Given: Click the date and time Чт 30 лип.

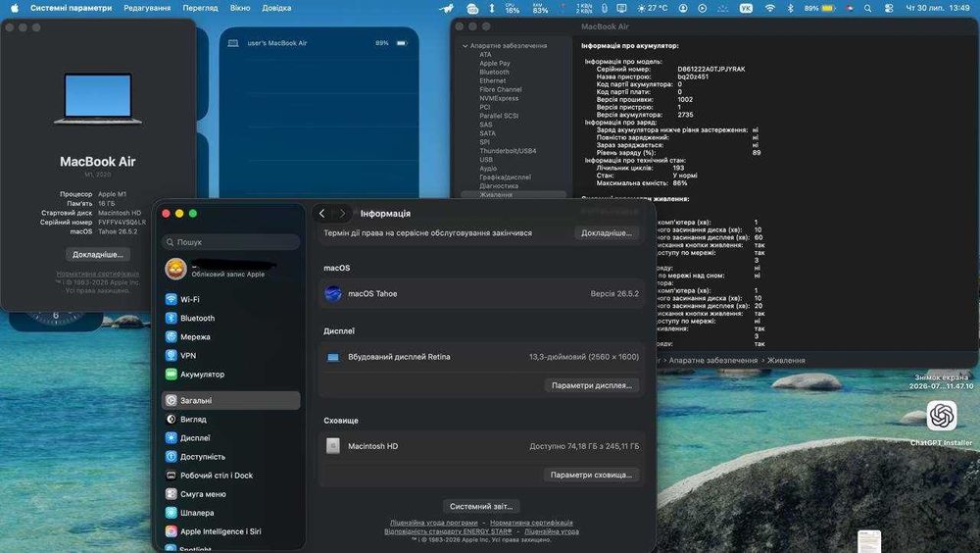Looking at the screenshot, I should [x=938, y=8].
